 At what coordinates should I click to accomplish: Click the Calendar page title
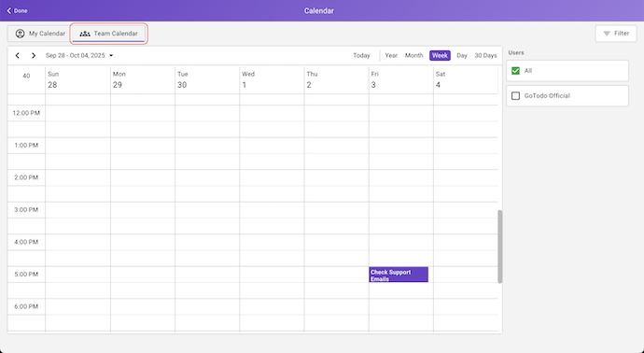pos(318,10)
